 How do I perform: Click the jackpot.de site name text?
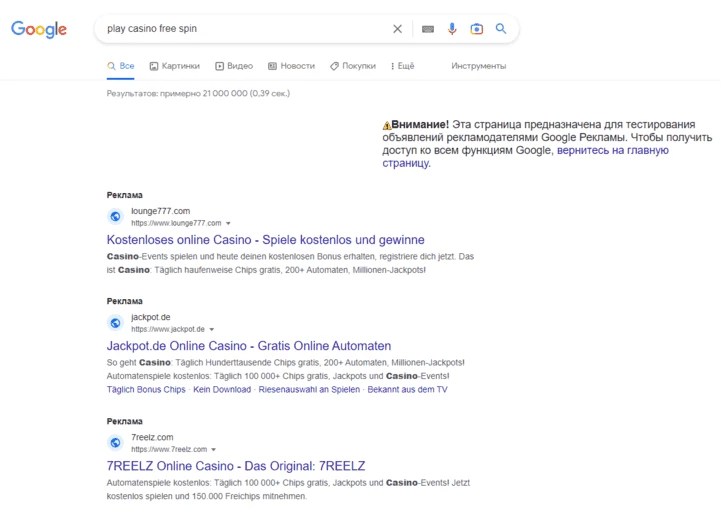[x=151, y=317]
